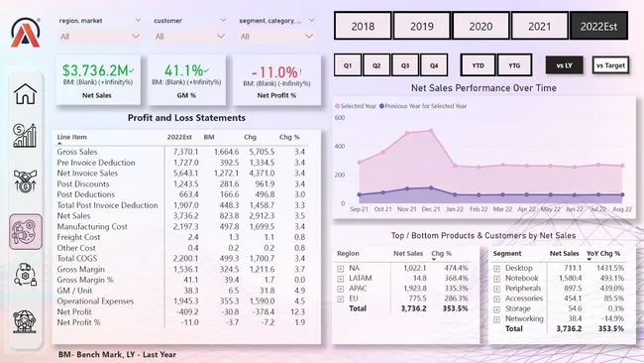Viewport: 644px width, 363px height.
Task: Click the Dec 21 peak point on chart
Action: click(x=431, y=131)
